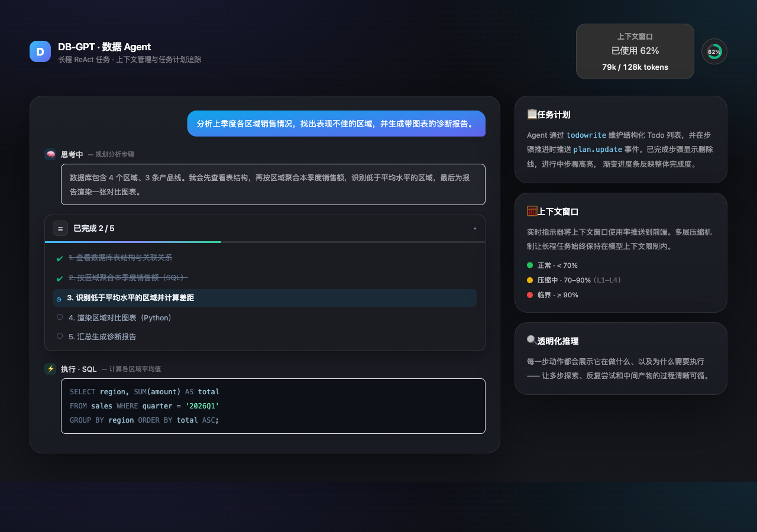Click the DB-GPT · 数据 Agent title

coord(104,47)
